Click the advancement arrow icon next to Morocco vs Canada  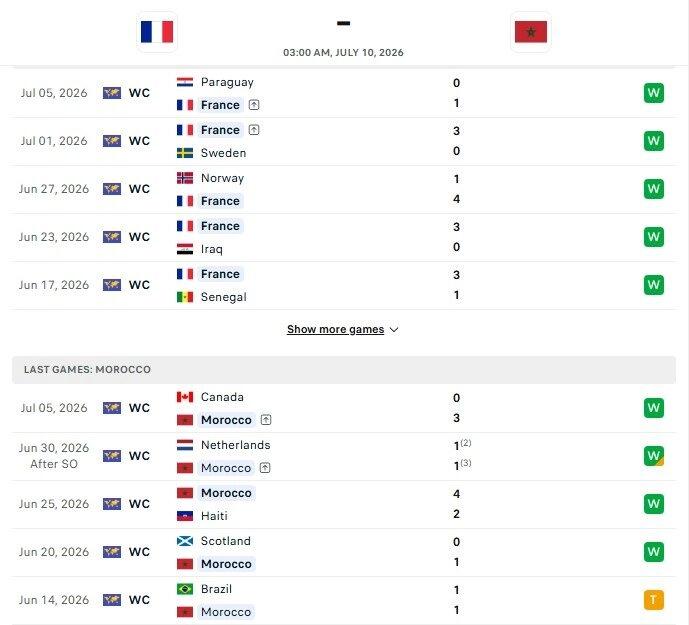coord(266,420)
